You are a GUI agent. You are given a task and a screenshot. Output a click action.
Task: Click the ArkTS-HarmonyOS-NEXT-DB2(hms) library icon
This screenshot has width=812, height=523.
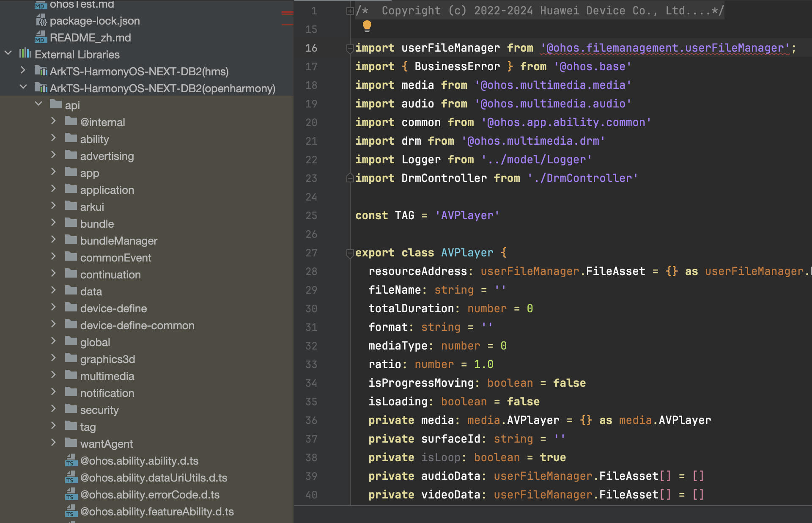[x=41, y=71]
